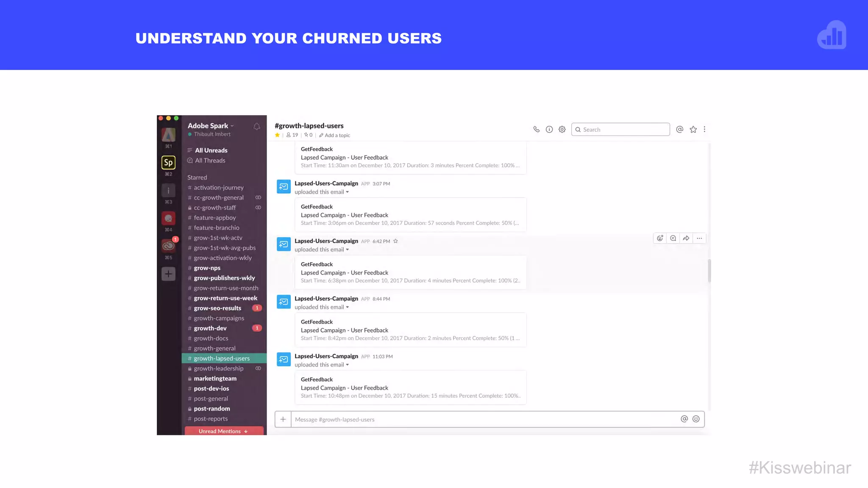View 19 channel members

(x=292, y=135)
